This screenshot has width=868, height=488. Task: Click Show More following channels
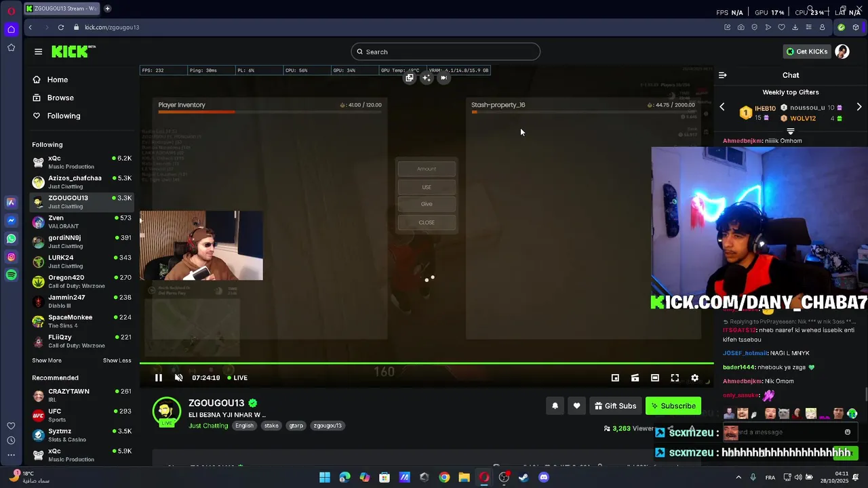point(47,361)
